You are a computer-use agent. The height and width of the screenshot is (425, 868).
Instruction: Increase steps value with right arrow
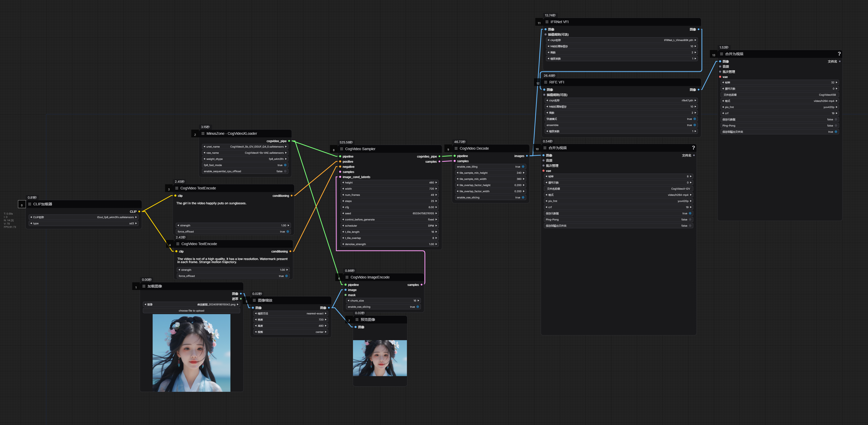point(436,201)
